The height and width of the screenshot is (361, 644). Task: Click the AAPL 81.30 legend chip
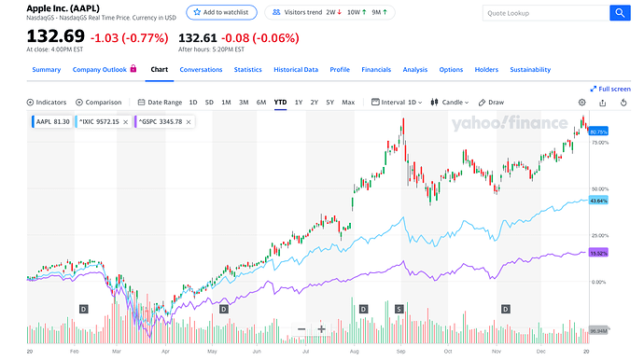click(x=52, y=122)
